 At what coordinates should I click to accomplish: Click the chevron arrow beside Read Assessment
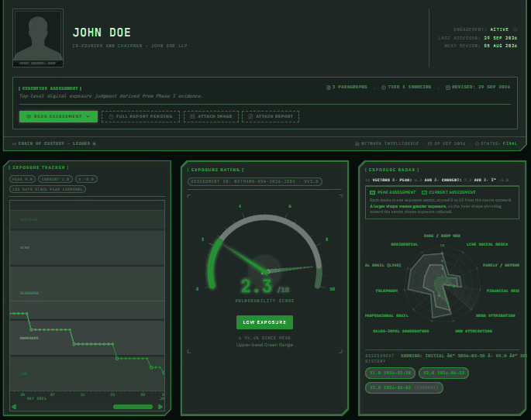coord(88,116)
